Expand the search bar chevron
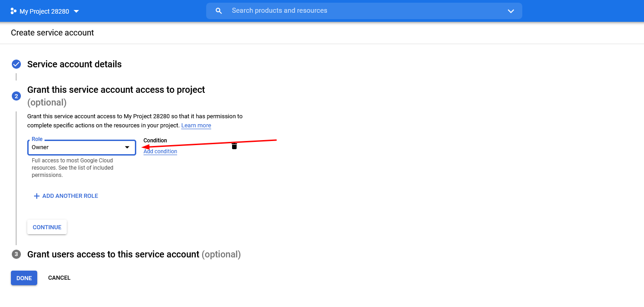The height and width of the screenshot is (307, 644). tap(510, 11)
